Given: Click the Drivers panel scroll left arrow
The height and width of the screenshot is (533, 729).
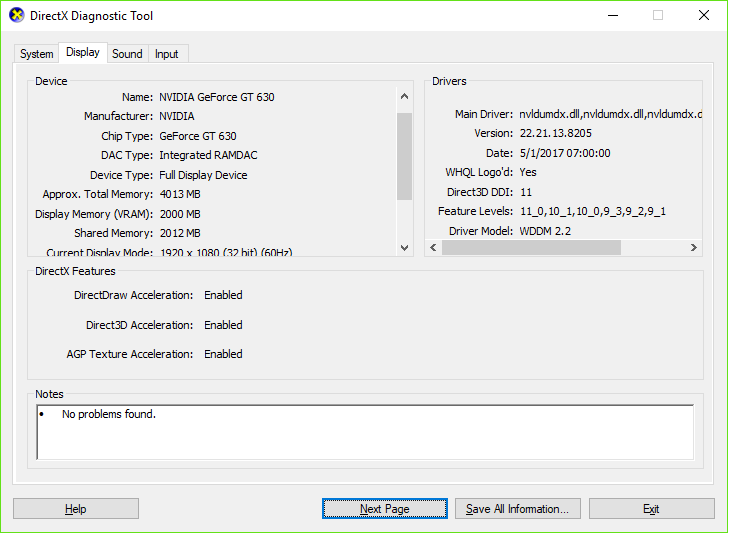Looking at the screenshot, I should click(434, 247).
